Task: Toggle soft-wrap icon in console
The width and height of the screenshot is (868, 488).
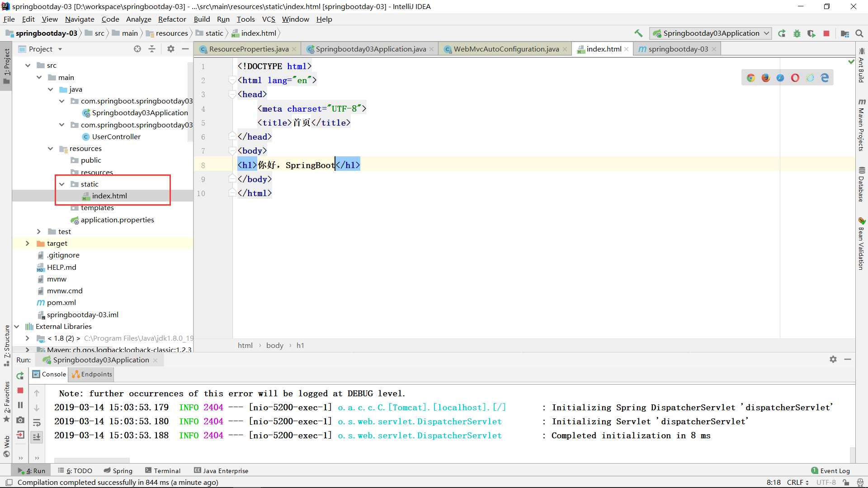Action: pos(37,422)
